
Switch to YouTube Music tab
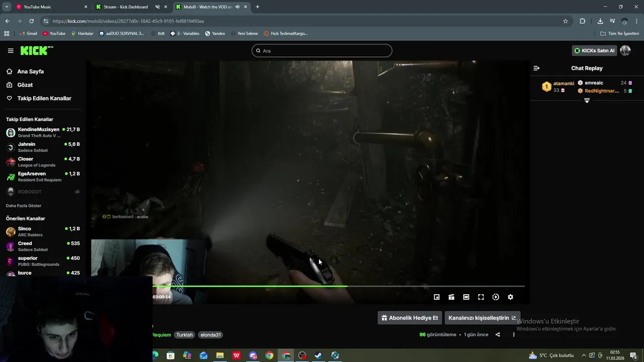(x=50, y=7)
